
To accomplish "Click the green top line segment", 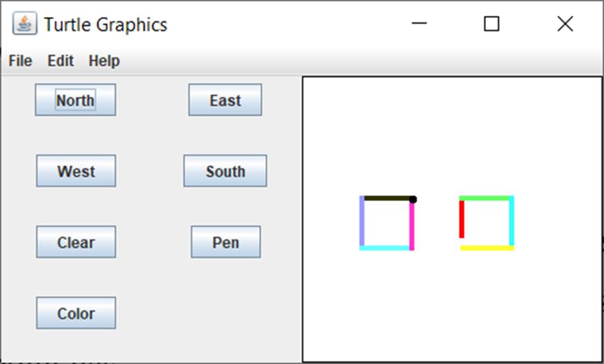I will [x=486, y=198].
